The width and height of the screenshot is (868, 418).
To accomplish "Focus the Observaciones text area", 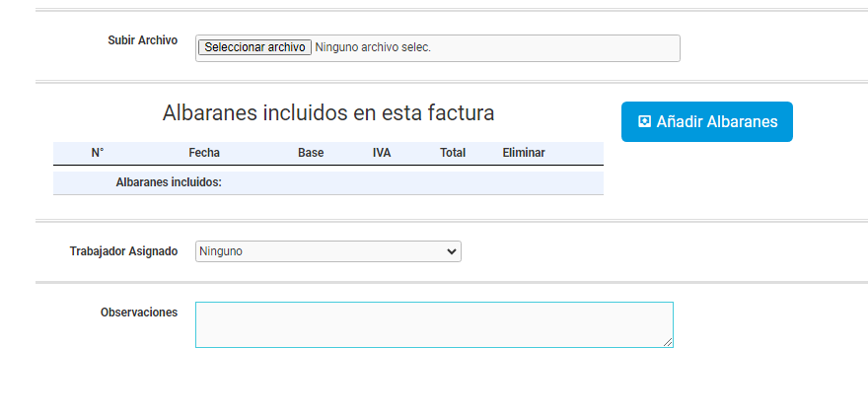I will pyautogui.click(x=434, y=325).
